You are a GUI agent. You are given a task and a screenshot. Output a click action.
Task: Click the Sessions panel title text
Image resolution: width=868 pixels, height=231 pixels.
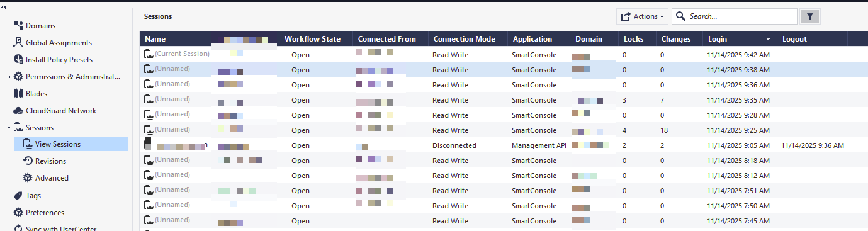(x=158, y=16)
